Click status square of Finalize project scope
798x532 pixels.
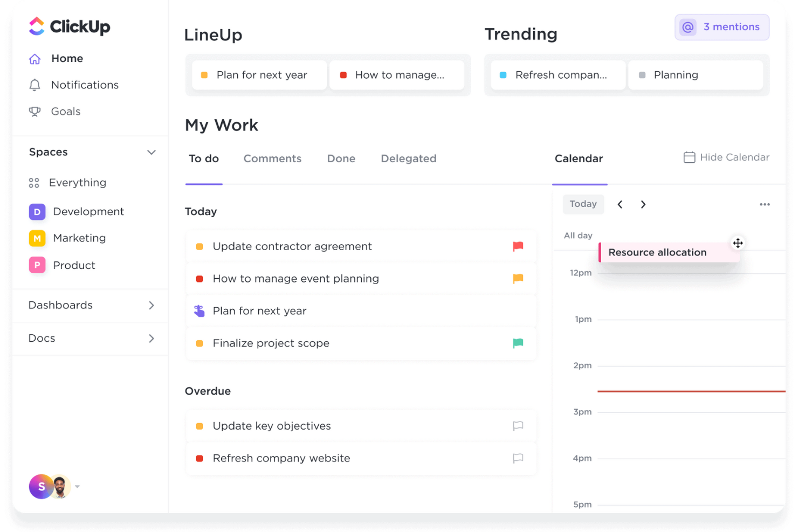pyautogui.click(x=200, y=343)
